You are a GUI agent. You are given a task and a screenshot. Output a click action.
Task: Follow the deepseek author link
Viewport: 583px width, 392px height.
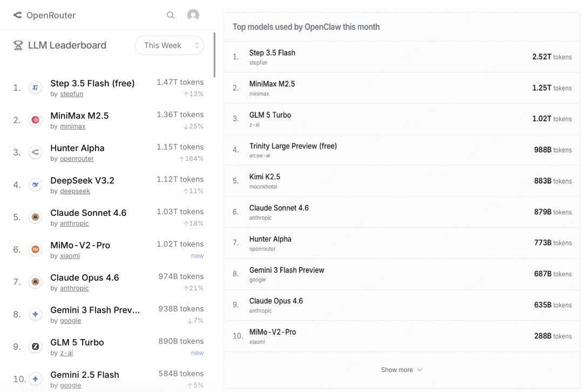[74, 191]
